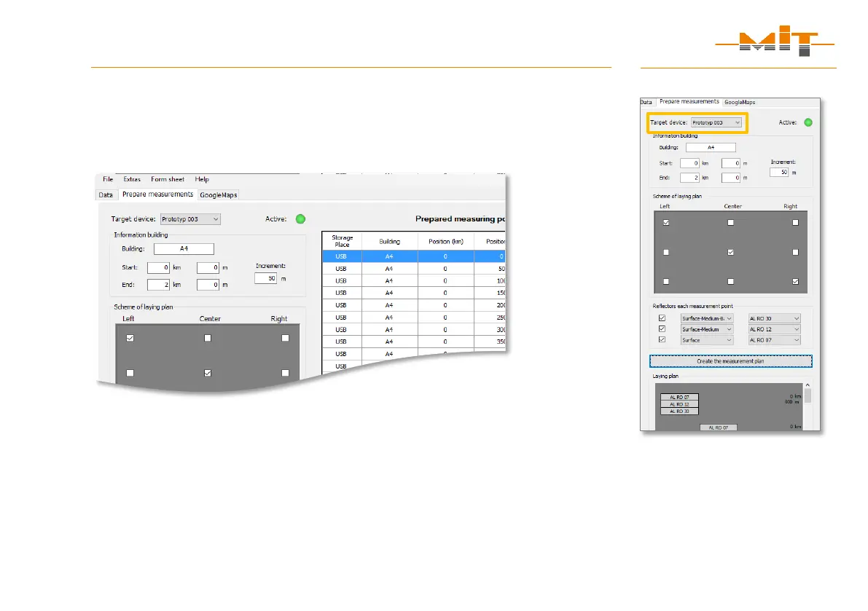Click the MIT company logo
Screen dimensions: 868x611
click(x=775, y=44)
